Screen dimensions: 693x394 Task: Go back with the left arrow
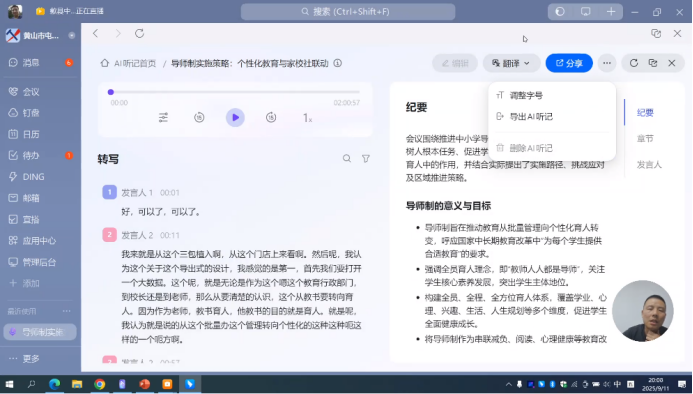click(x=95, y=34)
